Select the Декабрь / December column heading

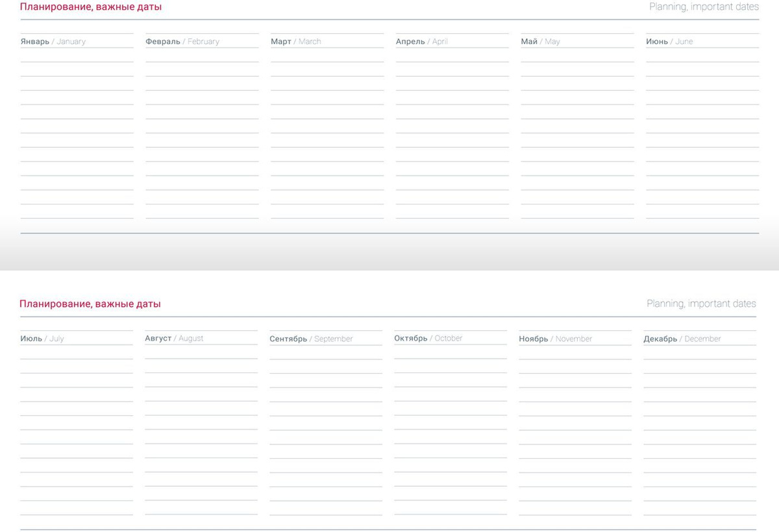pos(682,339)
